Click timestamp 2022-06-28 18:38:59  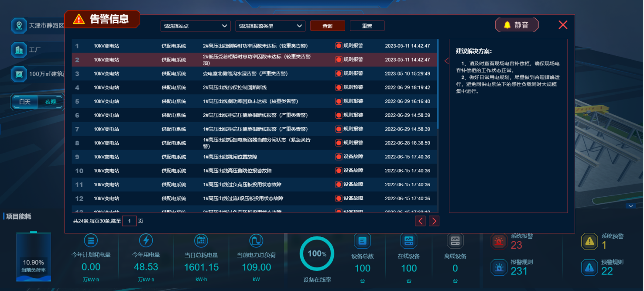(x=408, y=143)
